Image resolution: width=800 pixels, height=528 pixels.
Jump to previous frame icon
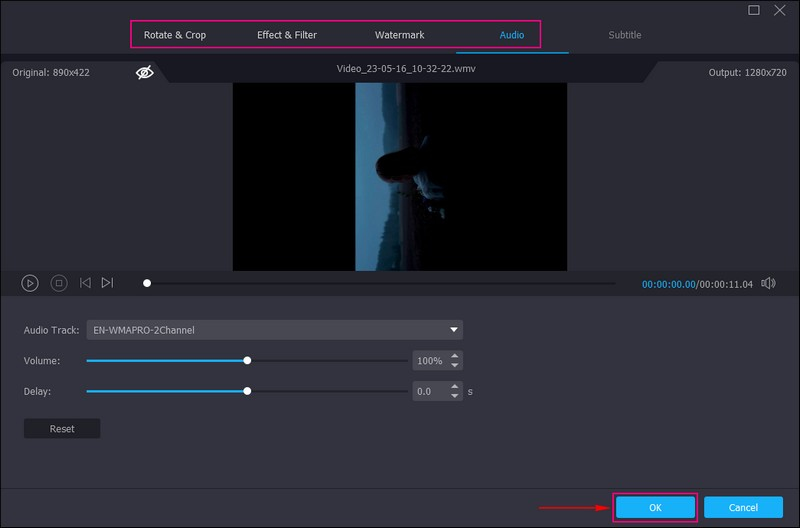click(85, 283)
